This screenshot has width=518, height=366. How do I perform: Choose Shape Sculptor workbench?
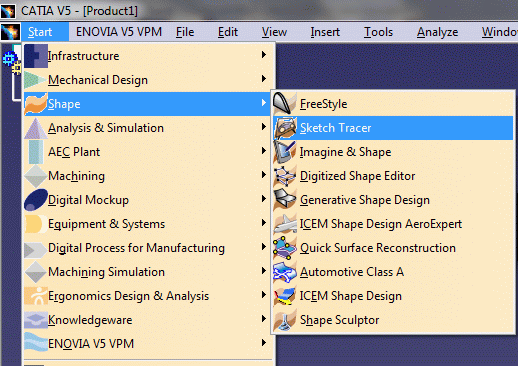coord(393,320)
